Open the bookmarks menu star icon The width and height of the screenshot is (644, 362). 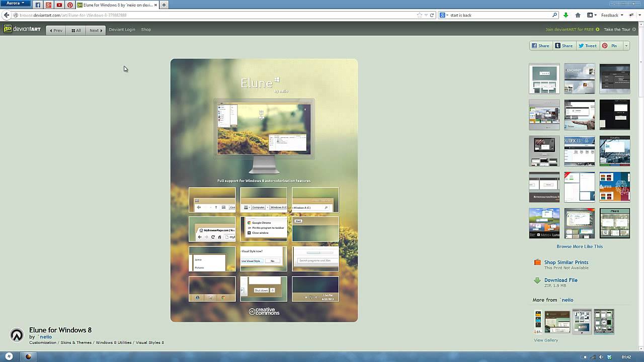pos(591,15)
